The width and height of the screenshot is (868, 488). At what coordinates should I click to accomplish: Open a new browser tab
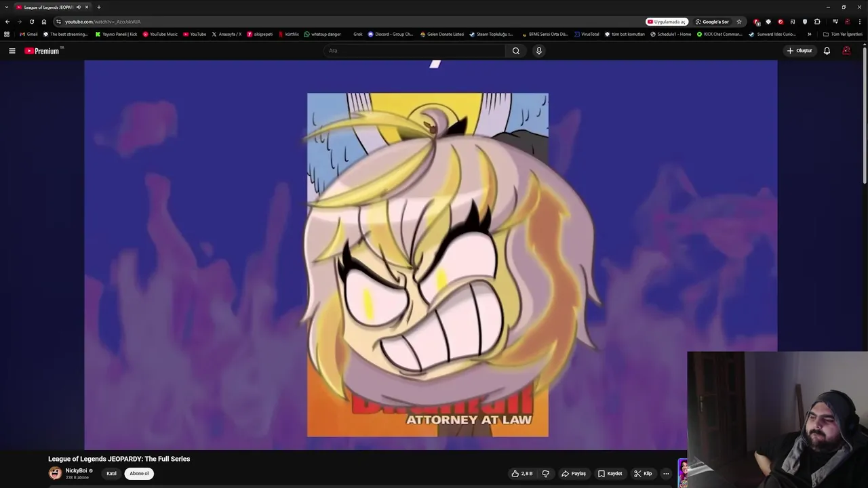click(98, 7)
